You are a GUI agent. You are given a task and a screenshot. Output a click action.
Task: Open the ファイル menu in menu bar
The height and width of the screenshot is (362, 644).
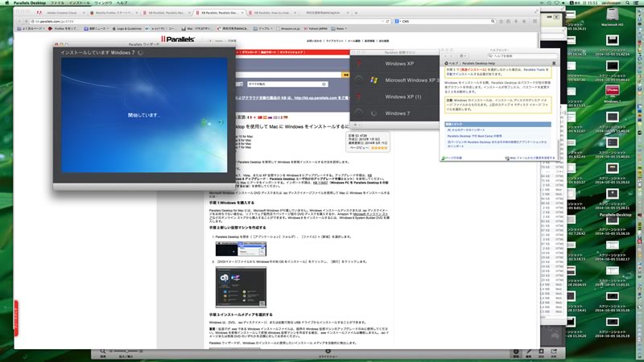57,2
